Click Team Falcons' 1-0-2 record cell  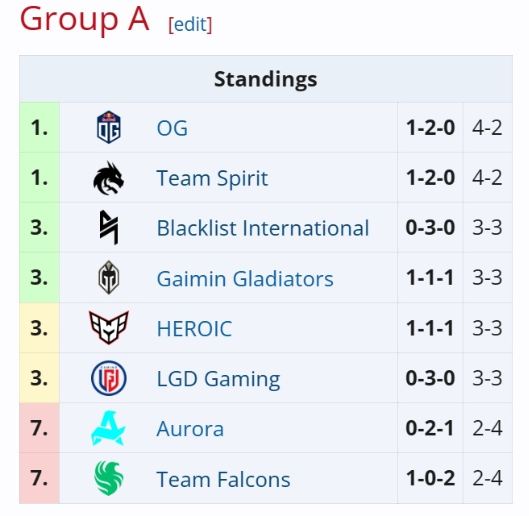pos(430,478)
